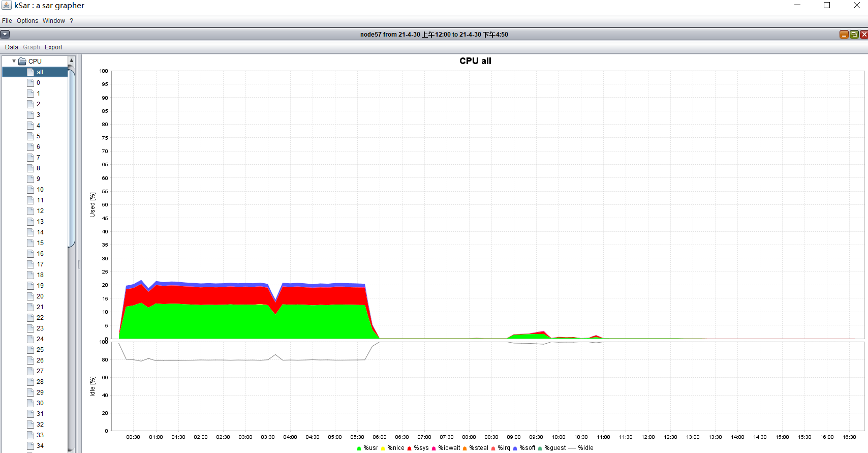Select tree item labeled 28
Viewport: 868px width, 453px height.
point(40,381)
